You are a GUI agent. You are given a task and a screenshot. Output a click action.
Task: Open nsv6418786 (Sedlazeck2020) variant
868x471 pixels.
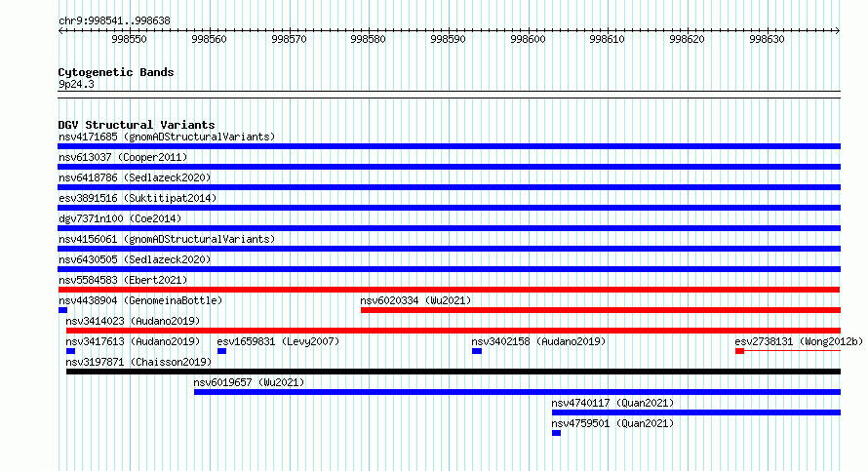[x=135, y=177]
